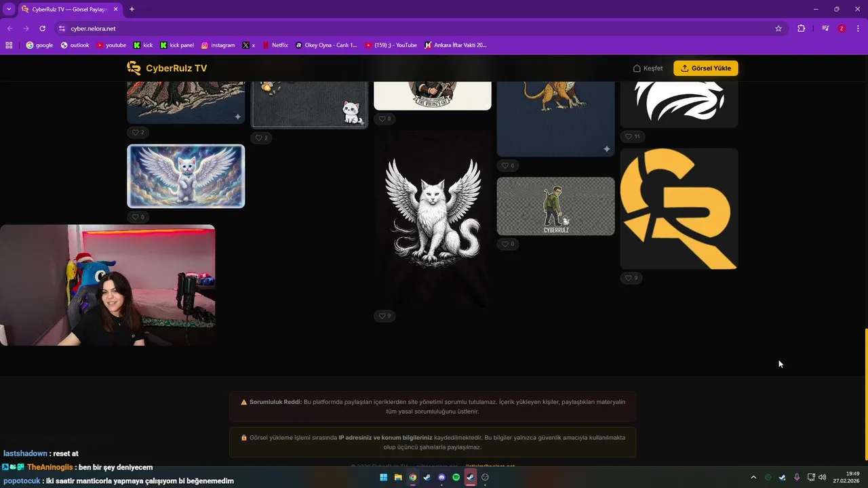Click the Sorumluluk Reddi notice text
Image resolution: width=868 pixels, height=488 pixels.
(433, 407)
